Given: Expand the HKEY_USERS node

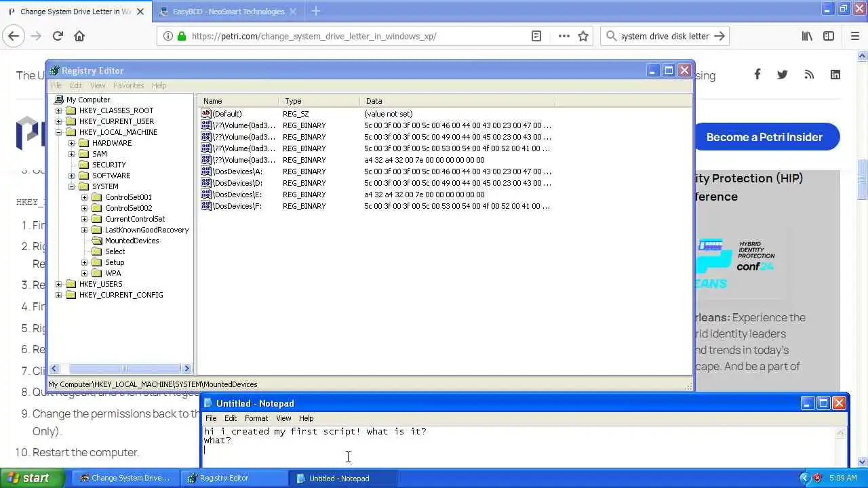Looking at the screenshot, I should 58,284.
